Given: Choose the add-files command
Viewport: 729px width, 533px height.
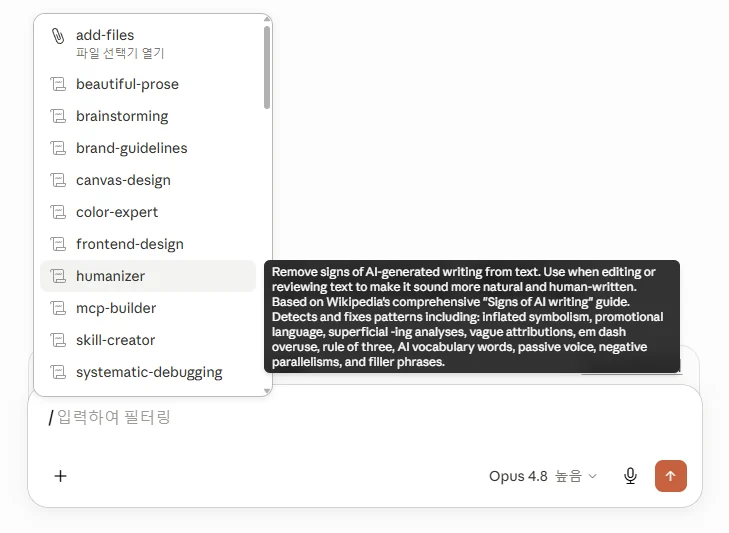Looking at the screenshot, I should pyautogui.click(x=148, y=43).
